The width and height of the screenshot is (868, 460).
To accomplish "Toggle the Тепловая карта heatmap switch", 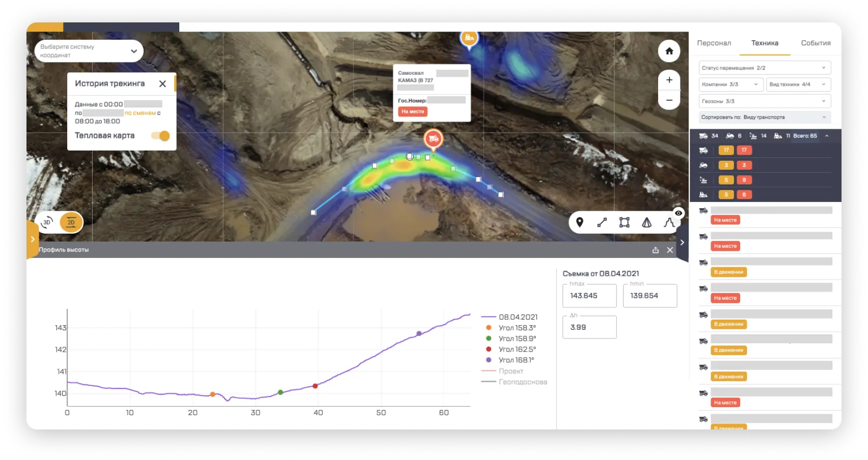I will [x=160, y=136].
